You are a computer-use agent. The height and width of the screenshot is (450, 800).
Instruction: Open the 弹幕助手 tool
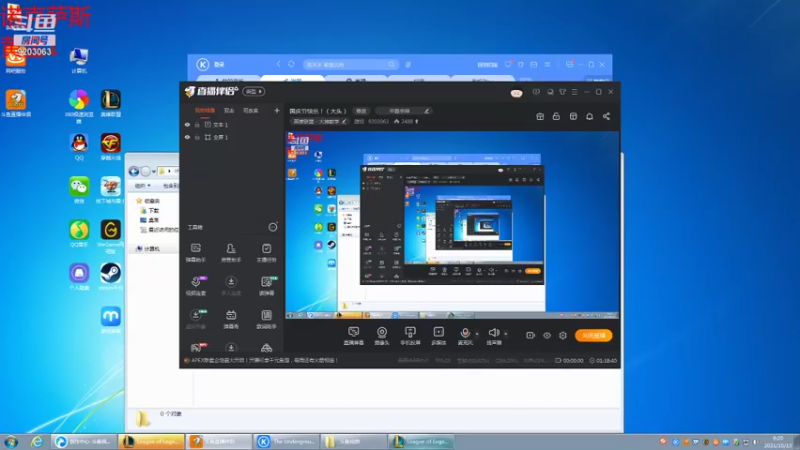[x=196, y=253]
